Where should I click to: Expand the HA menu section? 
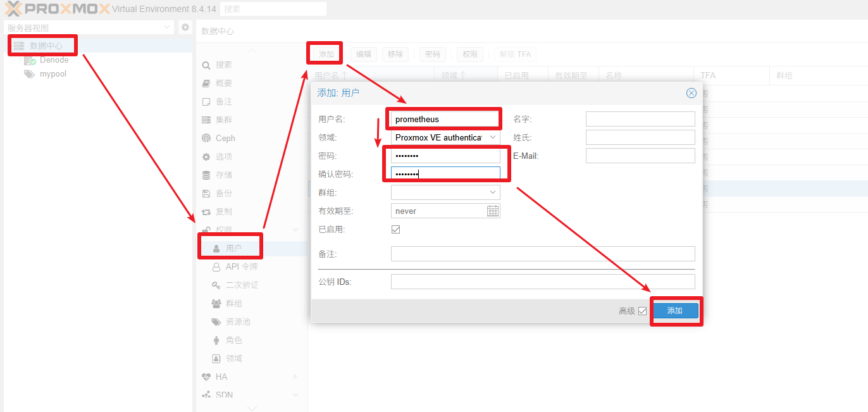pyautogui.click(x=221, y=377)
